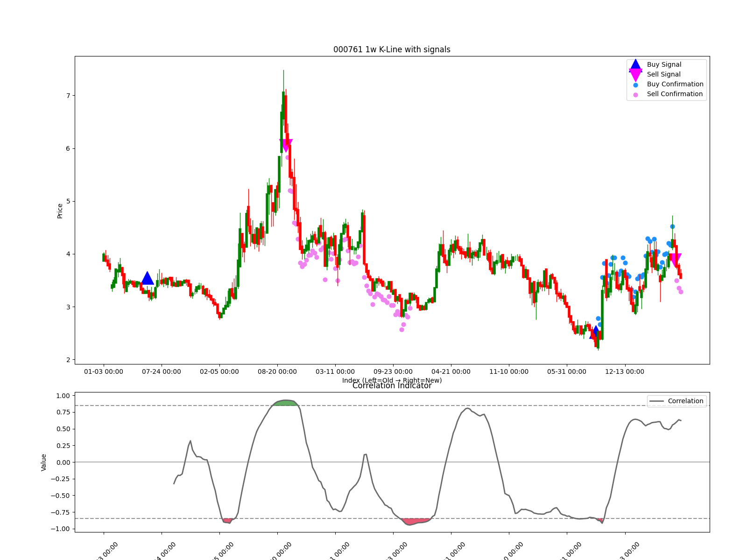Click the green shaded area in Correlation chart
Image resolution: width=747 pixels, height=560 pixels.
point(286,403)
